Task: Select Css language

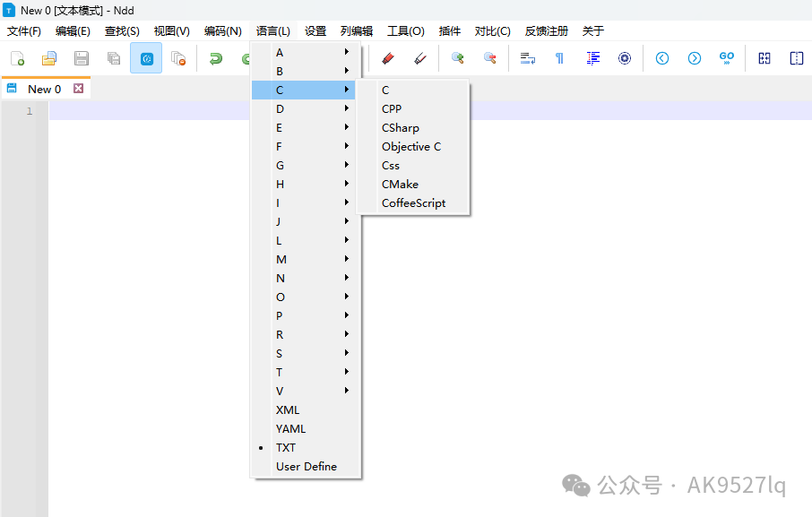Action: pyautogui.click(x=413, y=166)
